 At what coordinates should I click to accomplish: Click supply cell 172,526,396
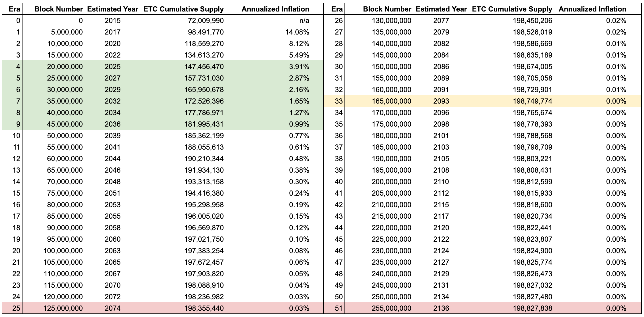[204, 101]
